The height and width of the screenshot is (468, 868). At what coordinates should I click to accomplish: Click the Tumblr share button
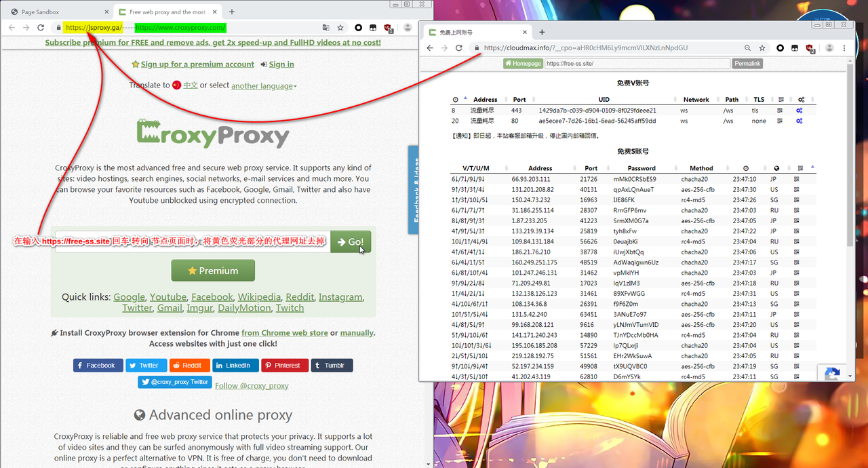(x=332, y=365)
